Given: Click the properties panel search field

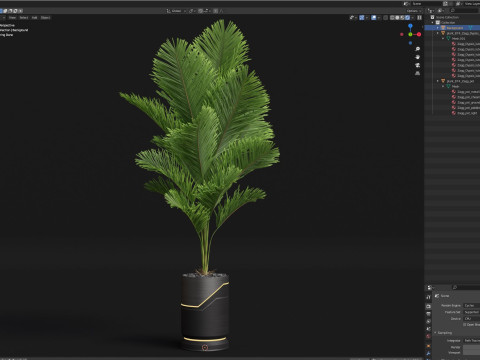Looking at the screenshot, I should click(x=466, y=287).
